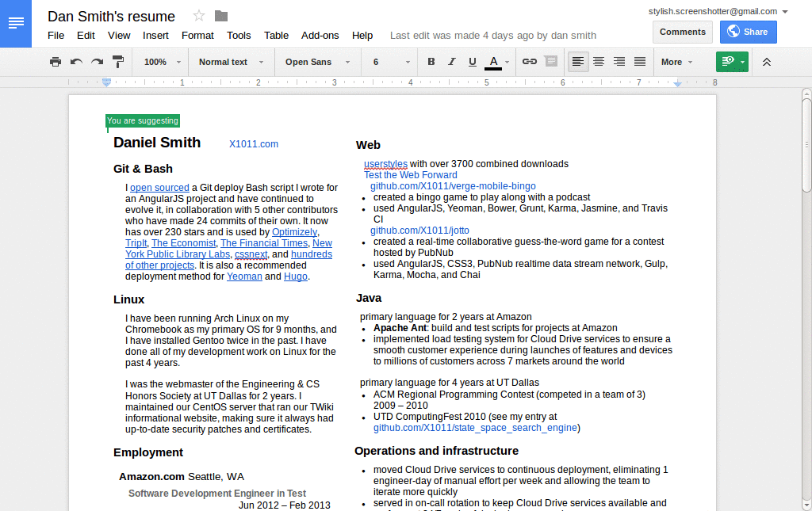Select the Paint format tool
The width and height of the screenshot is (812, 511).
pos(117,62)
